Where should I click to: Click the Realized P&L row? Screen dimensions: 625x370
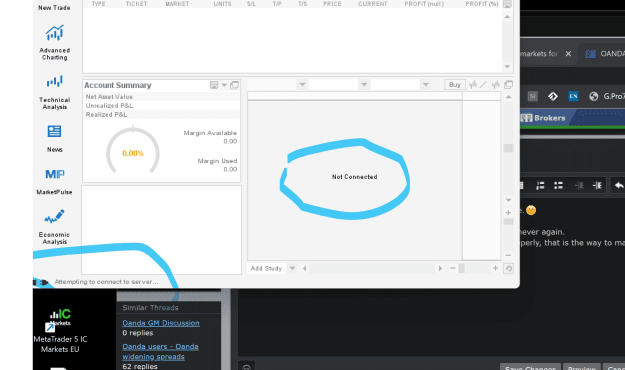click(x=161, y=114)
